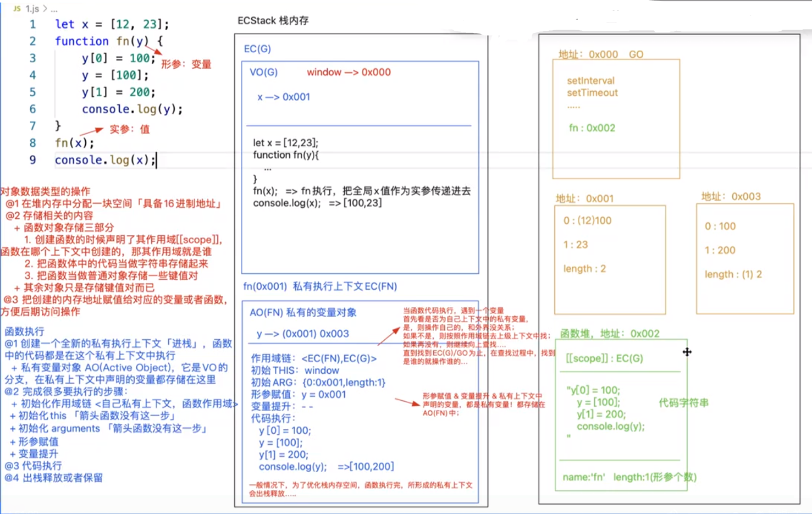Click the red "+ 函数对象存储三部分" note
Screen dimensions: 812x514
pos(64,228)
